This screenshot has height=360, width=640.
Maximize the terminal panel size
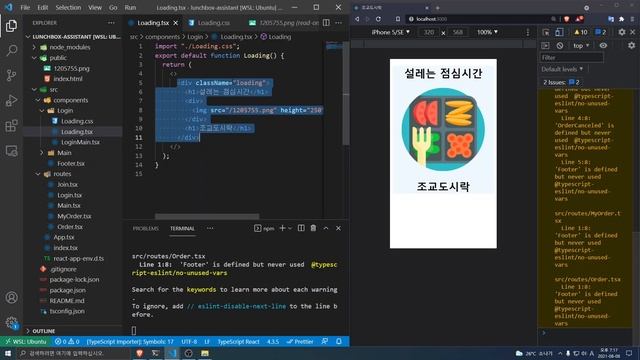pyautogui.click(x=326, y=228)
